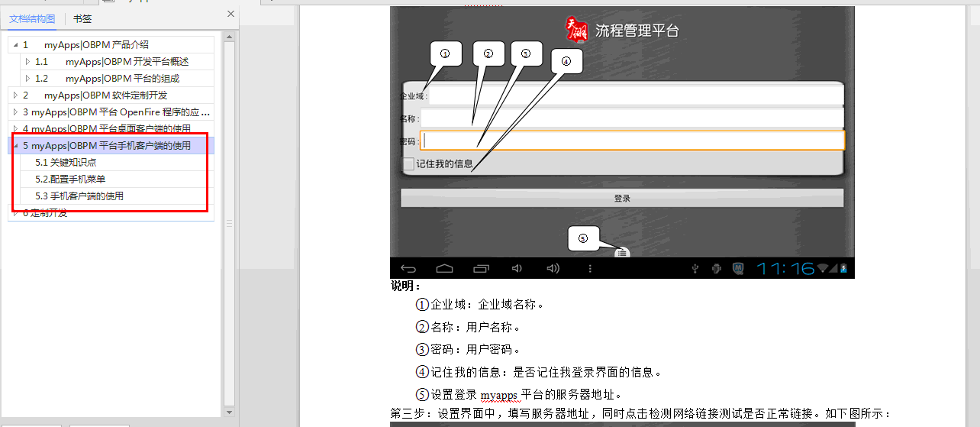The width and height of the screenshot is (980, 427).
Task: Click the outline panel scrollbar thumb
Action: [229, 224]
